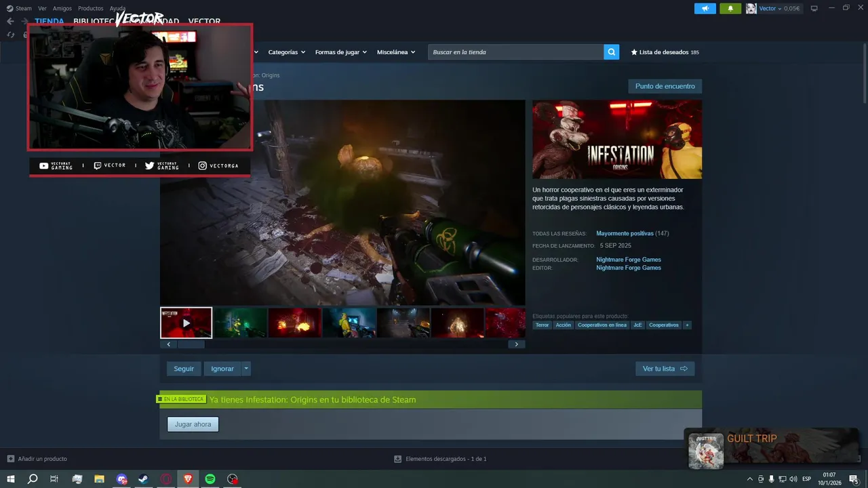Open Spotify from the taskbar
Screen dimensions: 868x488
pyautogui.click(x=210, y=479)
